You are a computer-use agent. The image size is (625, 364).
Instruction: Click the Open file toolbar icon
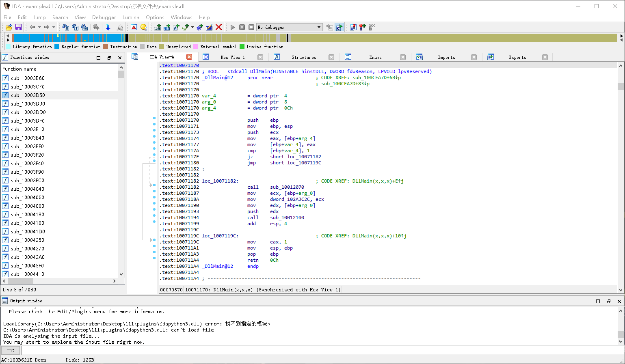pyautogui.click(x=9, y=27)
